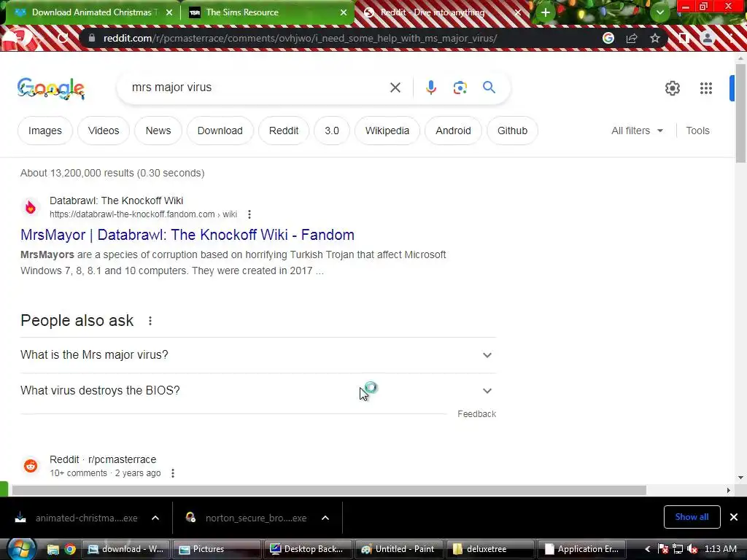Filter results by Videos

[104, 131]
